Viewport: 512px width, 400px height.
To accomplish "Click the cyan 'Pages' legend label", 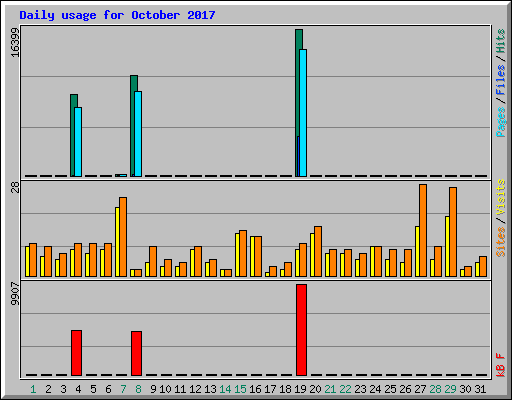I will pos(501,122).
